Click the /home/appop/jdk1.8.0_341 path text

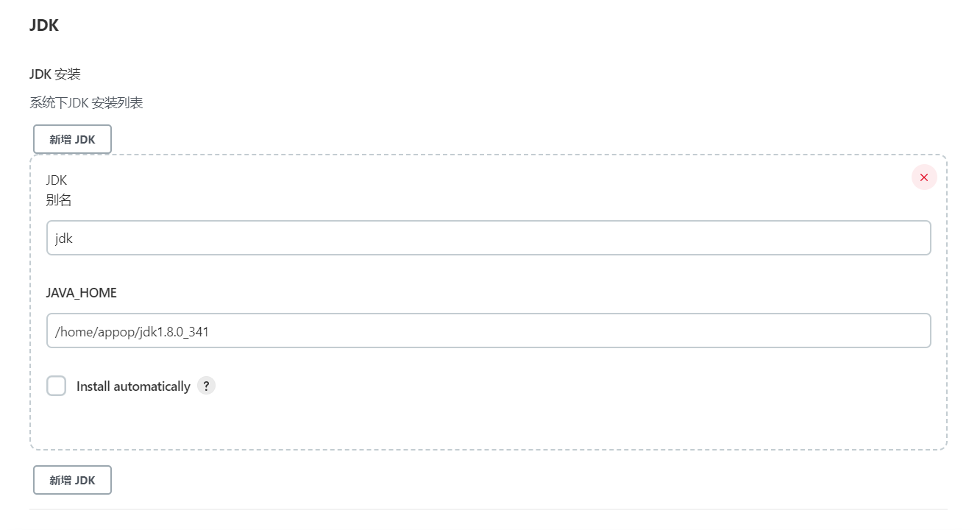click(132, 331)
